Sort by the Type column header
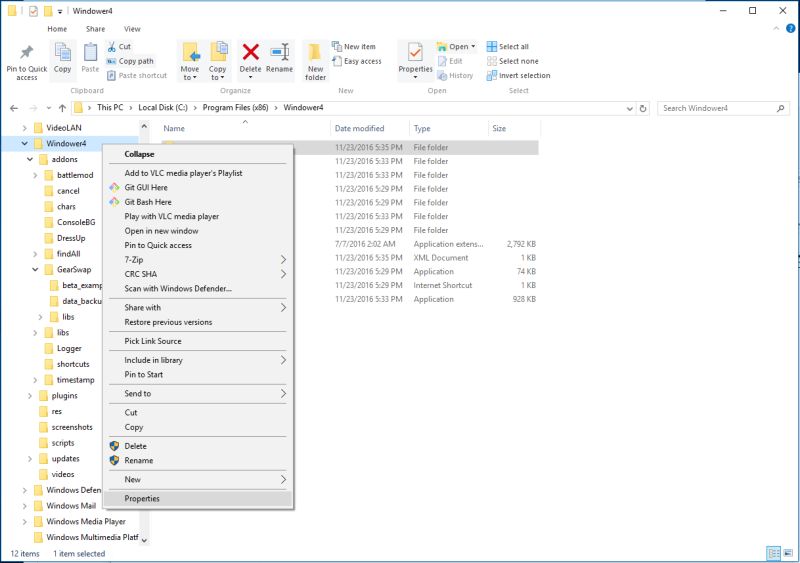 click(448, 129)
